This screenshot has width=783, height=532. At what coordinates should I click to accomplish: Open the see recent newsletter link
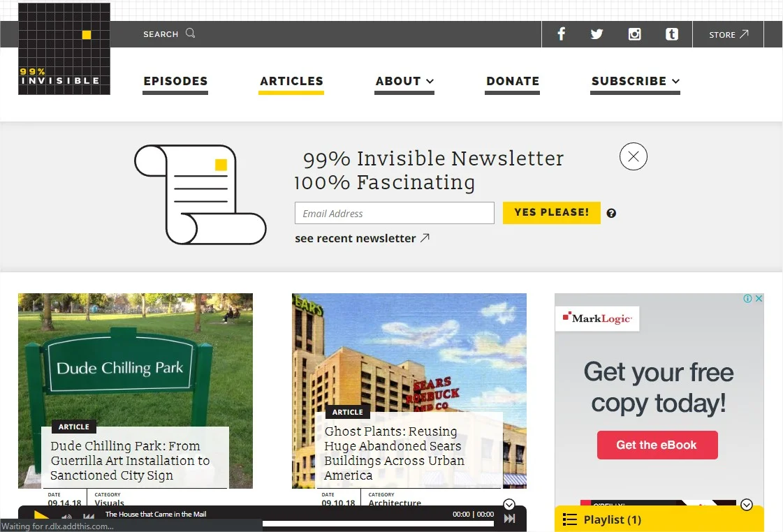(362, 238)
